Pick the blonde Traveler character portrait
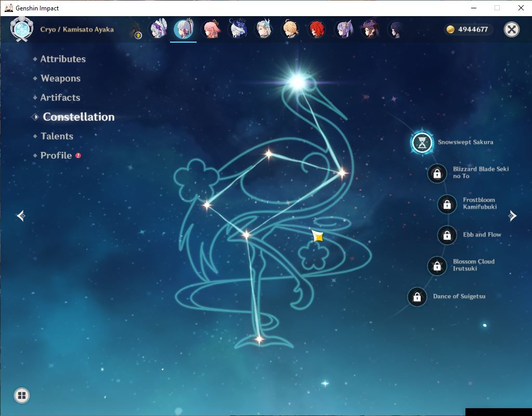 [x=291, y=29]
